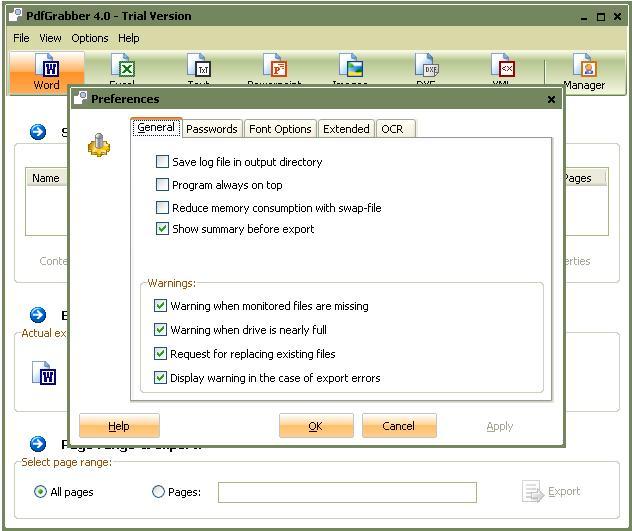The height and width of the screenshot is (531, 632).
Task: Maximize the PdfGrabber window
Action: click(601, 17)
